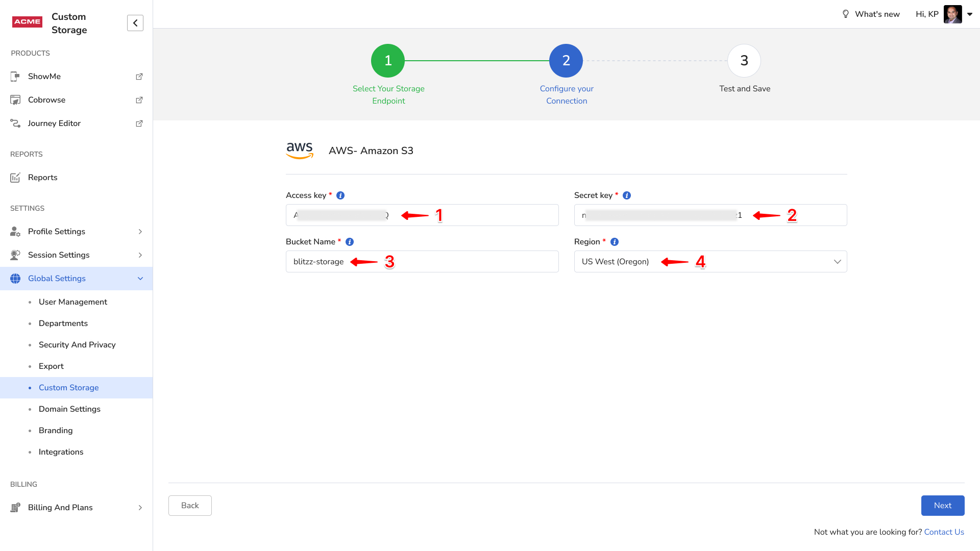This screenshot has height=551, width=980.
Task: Open user profile menu arrow
Action: [x=970, y=14]
